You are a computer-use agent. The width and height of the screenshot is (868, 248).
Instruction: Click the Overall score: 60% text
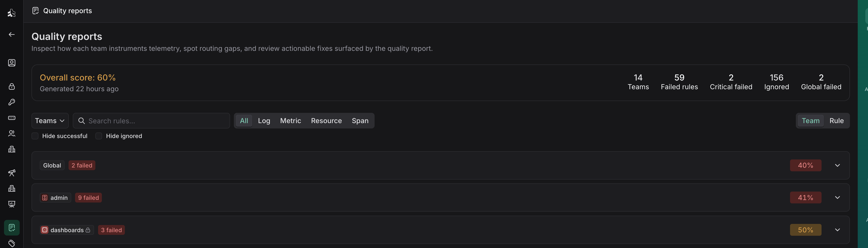click(x=78, y=78)
